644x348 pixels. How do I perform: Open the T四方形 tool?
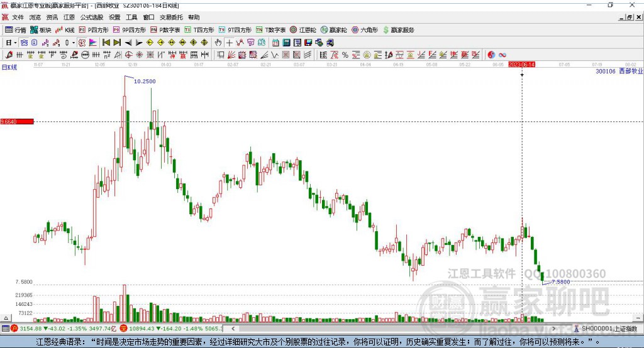[x=199, y=30]
